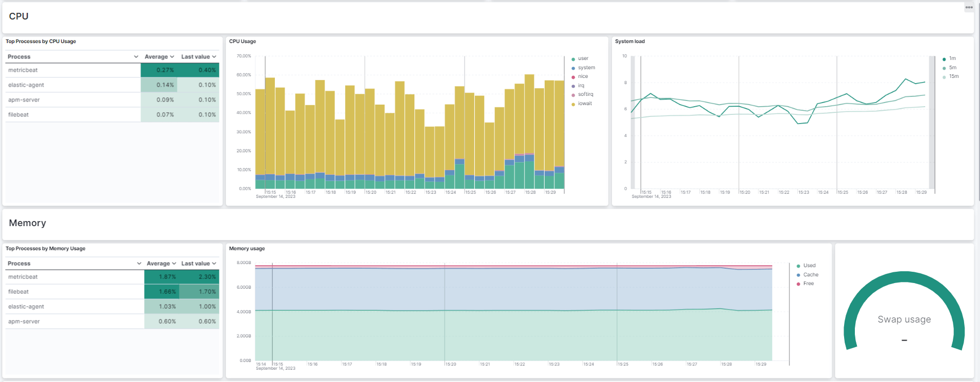Click the Memory usage panel title

(x=247, y=249)
